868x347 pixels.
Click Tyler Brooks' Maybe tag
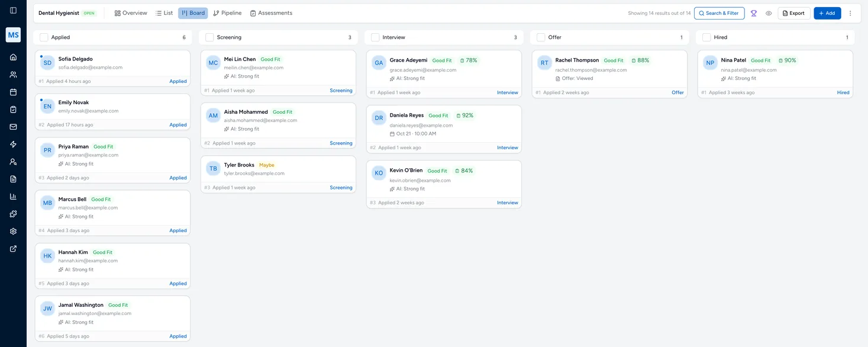(266, 165)
